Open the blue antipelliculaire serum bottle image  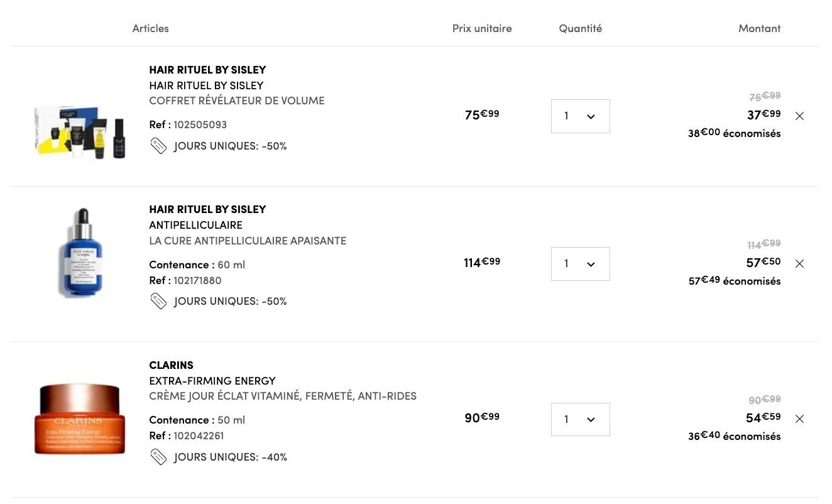coord(80,253)
